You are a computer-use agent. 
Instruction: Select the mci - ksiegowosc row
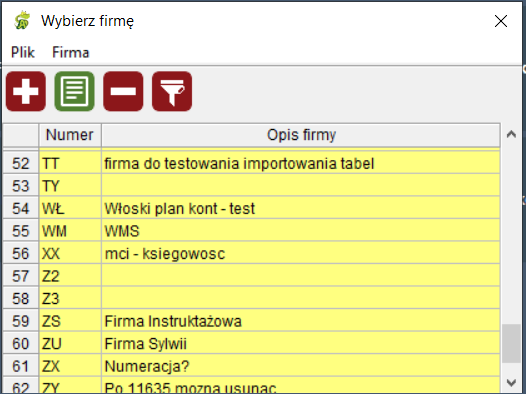(x=252, y=253)
